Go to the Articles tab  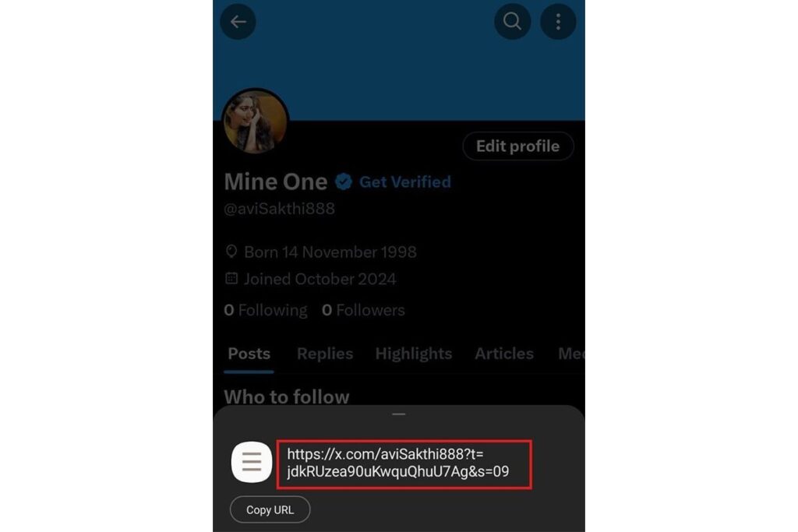click(x=504, y=354)
